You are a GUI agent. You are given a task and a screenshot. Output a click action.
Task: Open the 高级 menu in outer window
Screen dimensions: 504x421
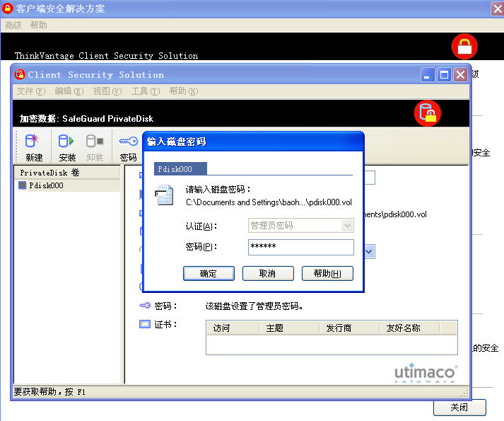pyautogui.click(x=13, y=25)
